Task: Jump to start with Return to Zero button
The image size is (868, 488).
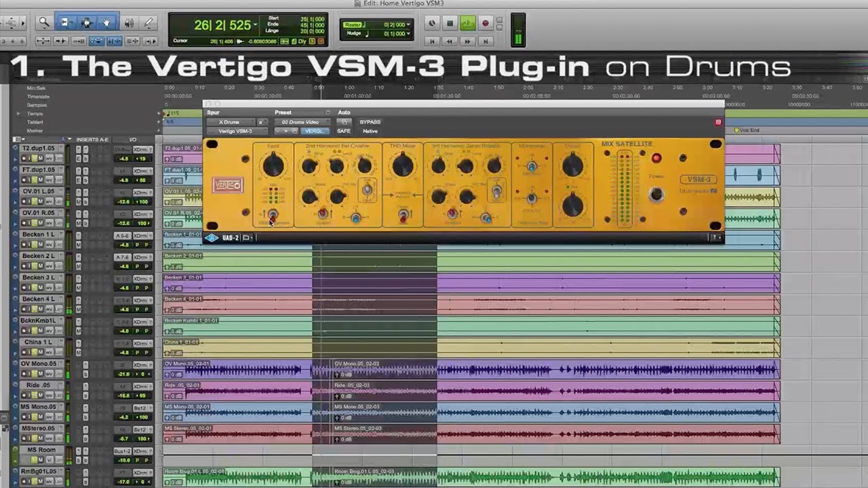Action: (x=432, y=41)
